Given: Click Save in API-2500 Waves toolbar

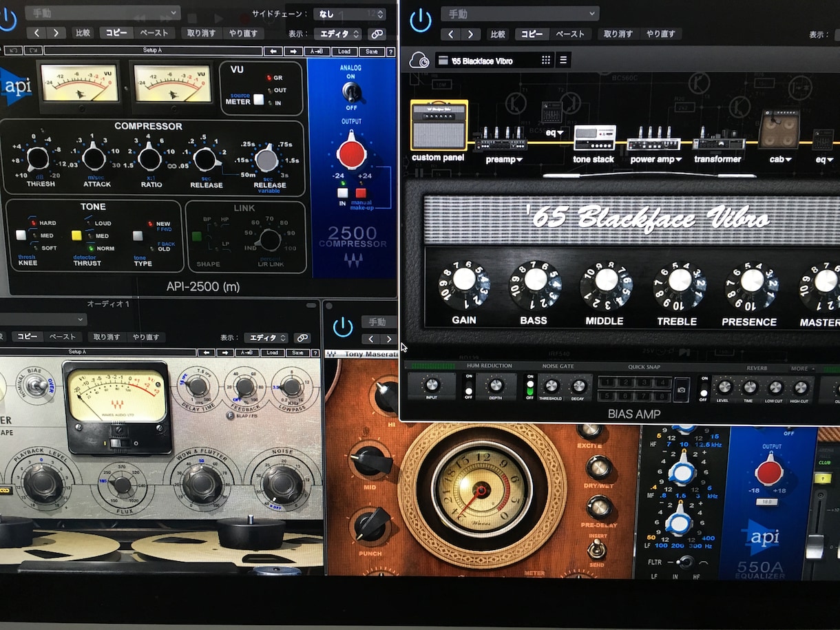Looking at the screenshot, I should [371, 52].
